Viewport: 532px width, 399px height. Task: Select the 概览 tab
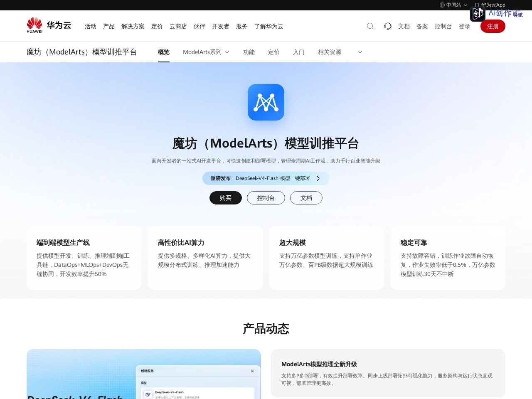point(164,52)
